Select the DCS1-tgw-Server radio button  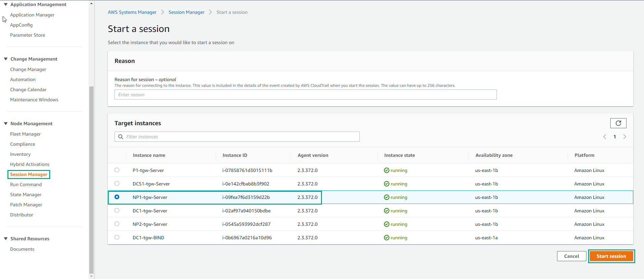pos(117,183)
